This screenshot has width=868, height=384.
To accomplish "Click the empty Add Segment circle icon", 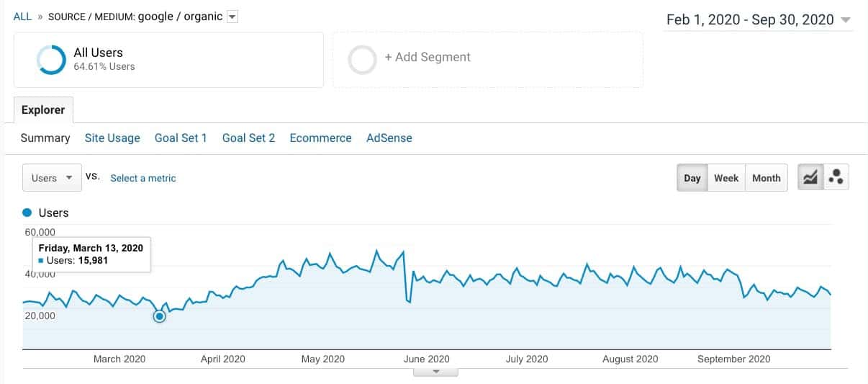I will click(362, 60).
